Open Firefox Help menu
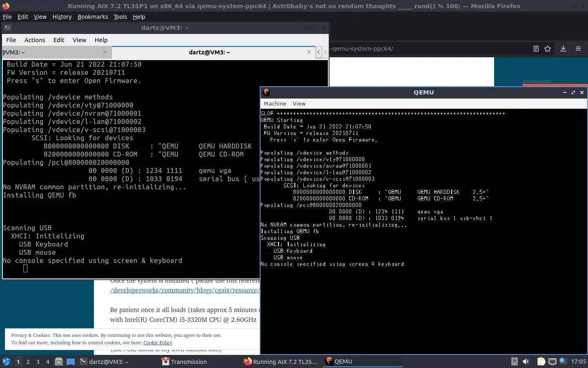 point(139,17)
